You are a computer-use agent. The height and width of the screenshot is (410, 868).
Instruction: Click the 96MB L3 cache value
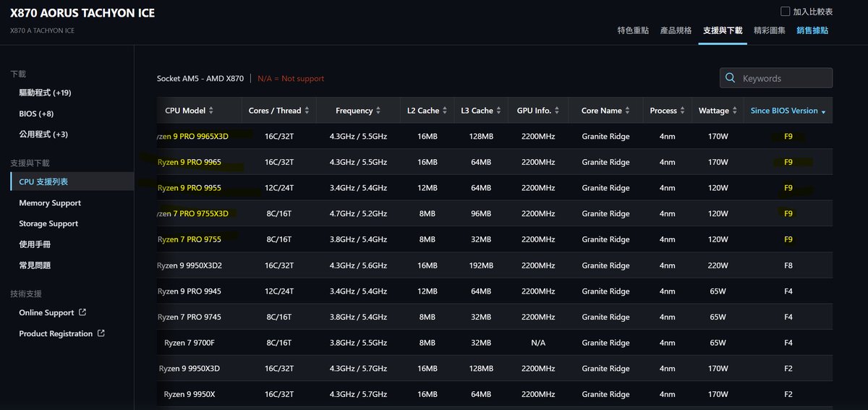pyautogui.click(x=481, y=213)
